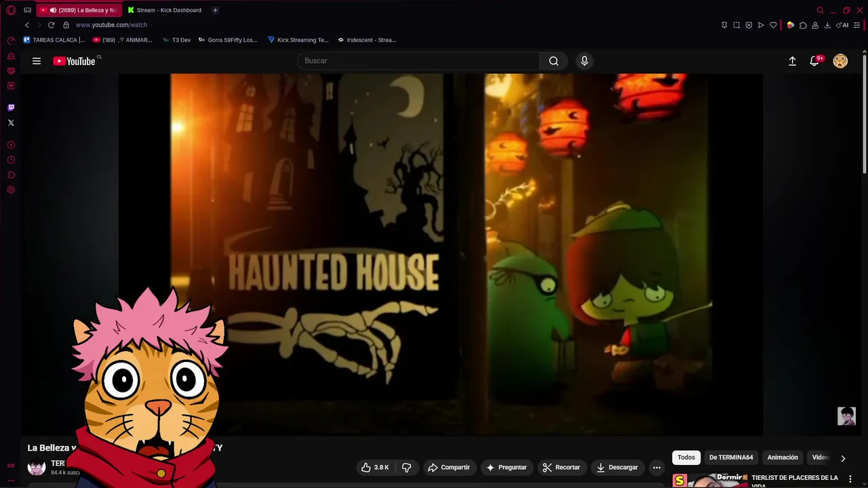Click the Compartir share button
The height and width of the screenshot is (488, 868).
coord(449,468)
